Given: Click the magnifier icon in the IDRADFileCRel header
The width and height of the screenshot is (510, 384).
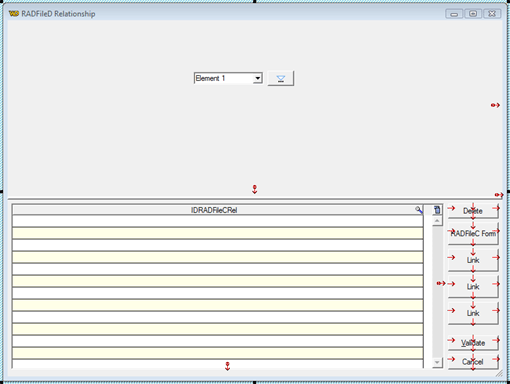Looking at the screenshot, I should 418,210.
